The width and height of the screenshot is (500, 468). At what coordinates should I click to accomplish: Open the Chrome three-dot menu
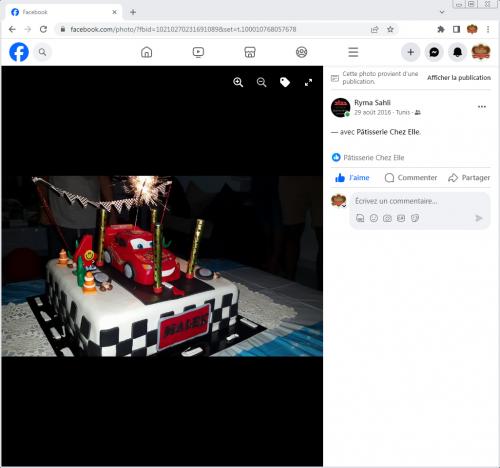click(488, 29)
